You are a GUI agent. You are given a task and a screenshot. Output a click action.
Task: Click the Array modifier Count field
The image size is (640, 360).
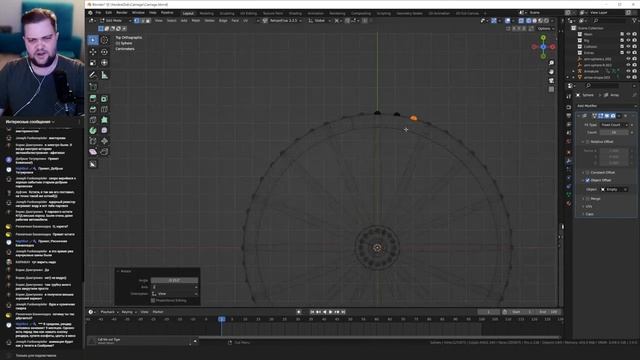[614, 133]
